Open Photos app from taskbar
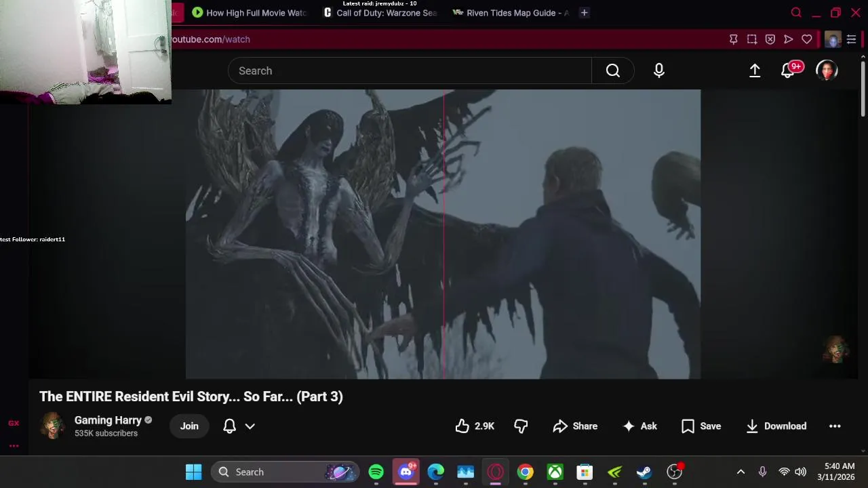This screenshot has height=488, width=868. (465, 472)
